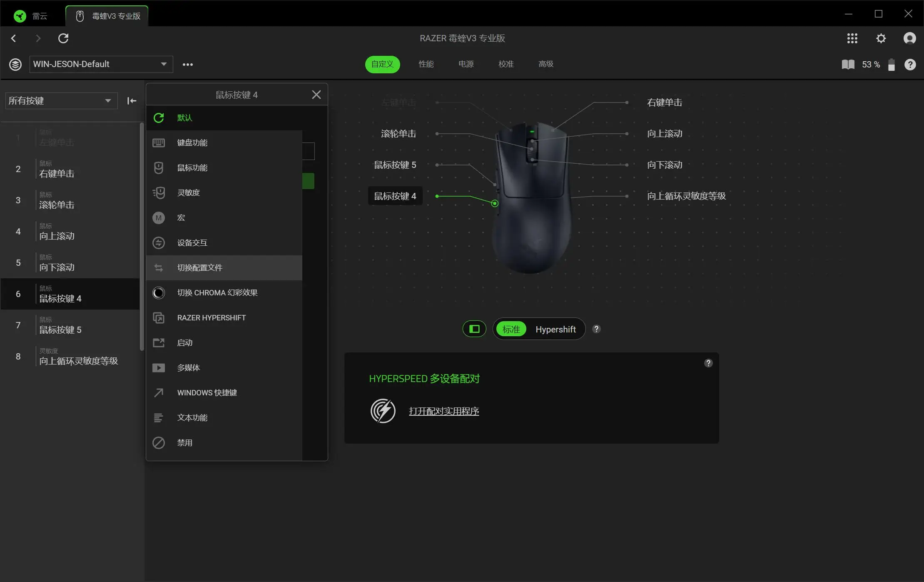Close the 鼠标按键 4 assignment panel
924x582 pixels.
316,95
